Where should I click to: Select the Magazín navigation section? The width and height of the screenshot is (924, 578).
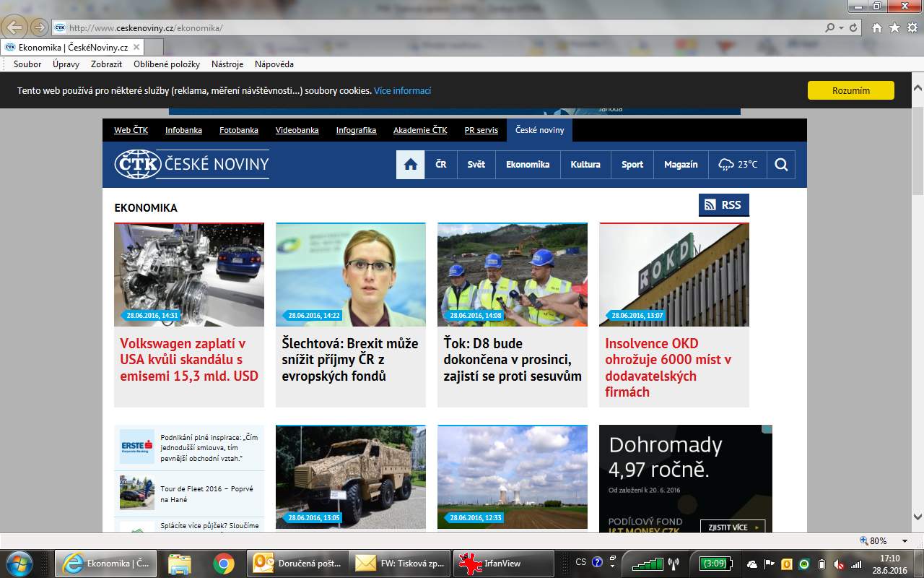(681, 165)
